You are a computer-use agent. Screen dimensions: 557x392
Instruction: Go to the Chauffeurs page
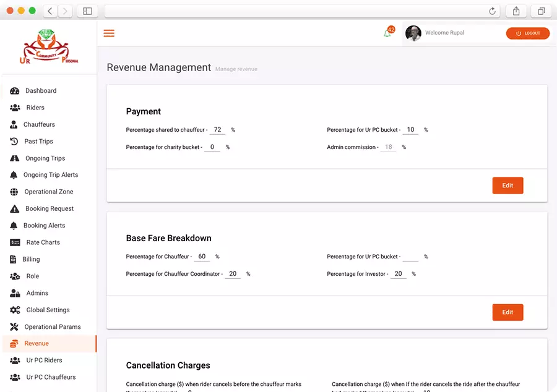(49, 124)
